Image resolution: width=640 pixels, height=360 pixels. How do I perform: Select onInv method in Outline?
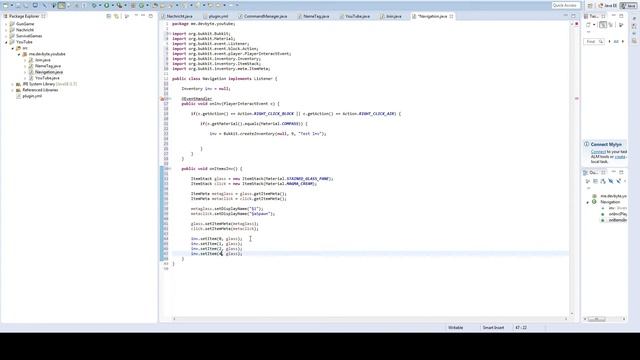[x=618, y=214]
